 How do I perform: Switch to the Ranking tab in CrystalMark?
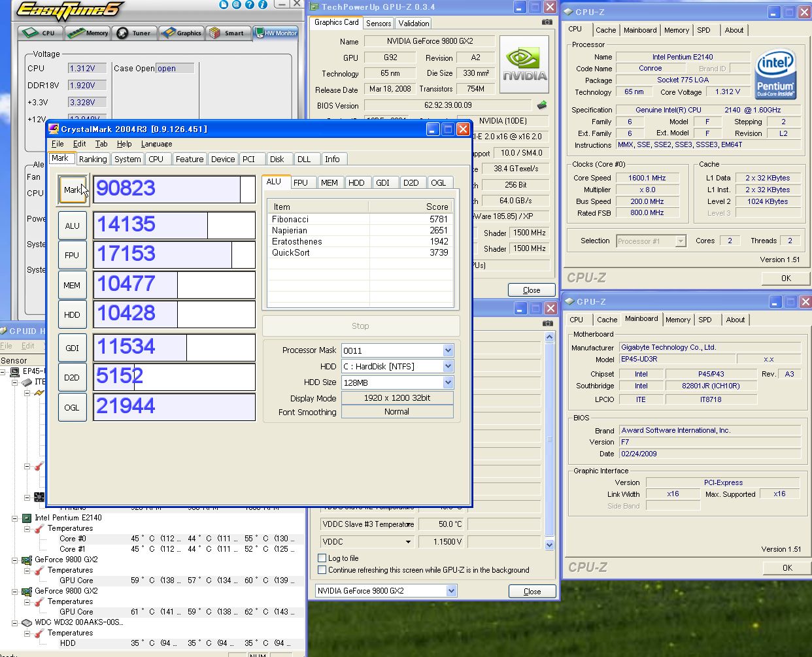93,159
